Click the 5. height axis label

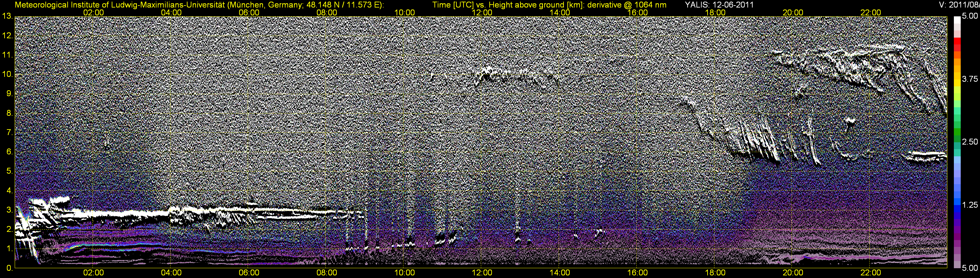click(10, 171)
